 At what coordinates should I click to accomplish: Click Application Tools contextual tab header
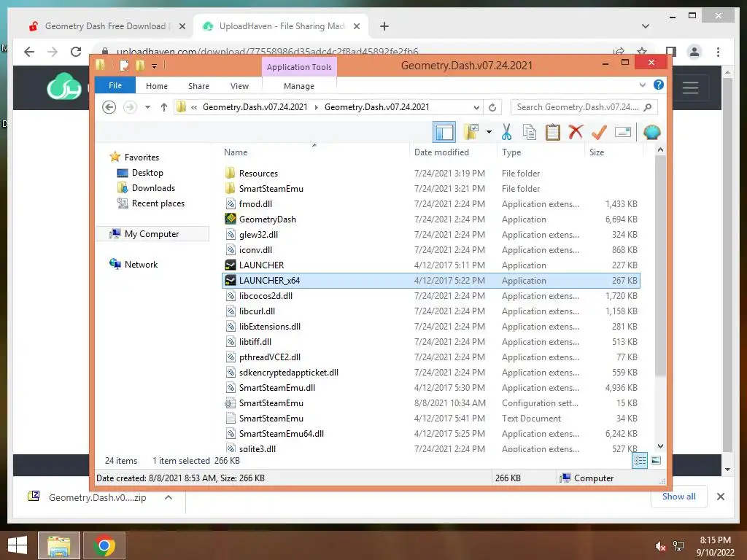(x=299, y=66)
